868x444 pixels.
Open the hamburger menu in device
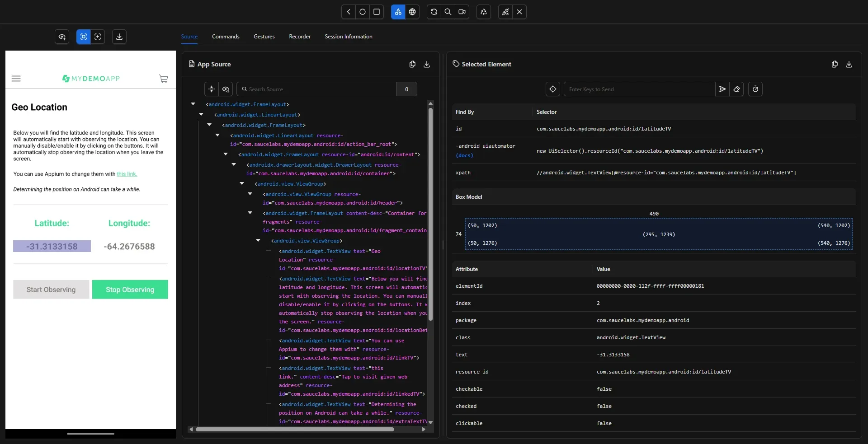(x=16, y=79)
